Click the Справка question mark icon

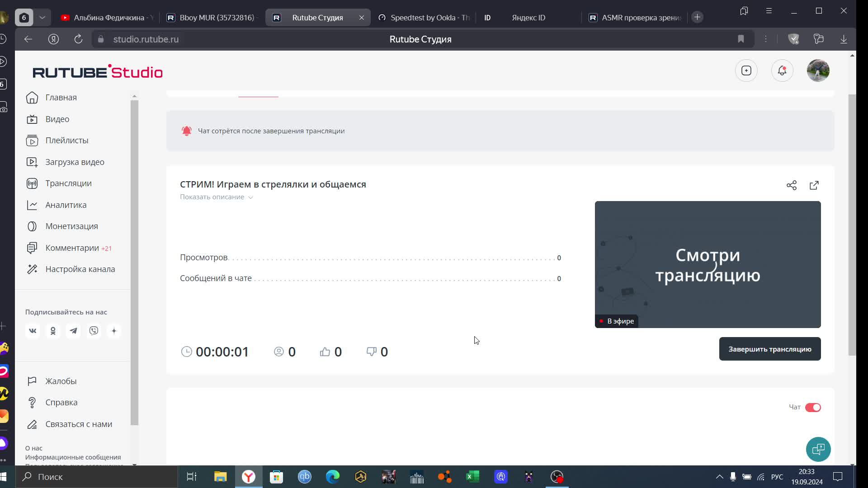click(32, 403)
